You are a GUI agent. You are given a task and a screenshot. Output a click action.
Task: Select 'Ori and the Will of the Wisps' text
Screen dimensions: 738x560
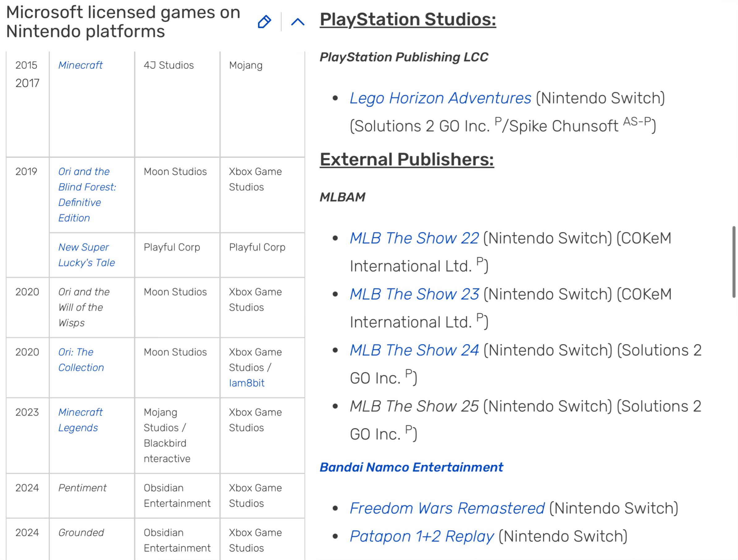(x=84, y=307)
